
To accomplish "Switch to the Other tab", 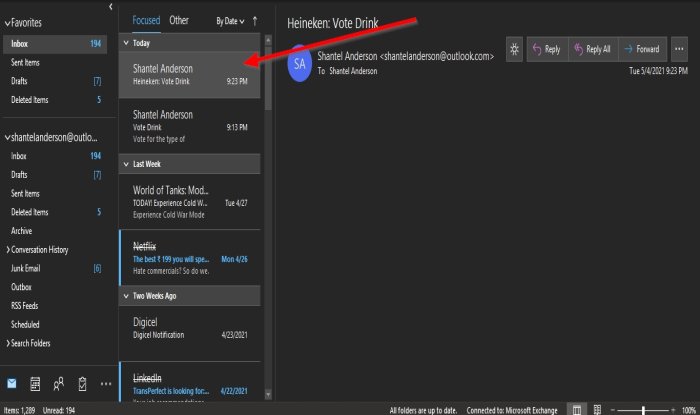I will 179,21.
